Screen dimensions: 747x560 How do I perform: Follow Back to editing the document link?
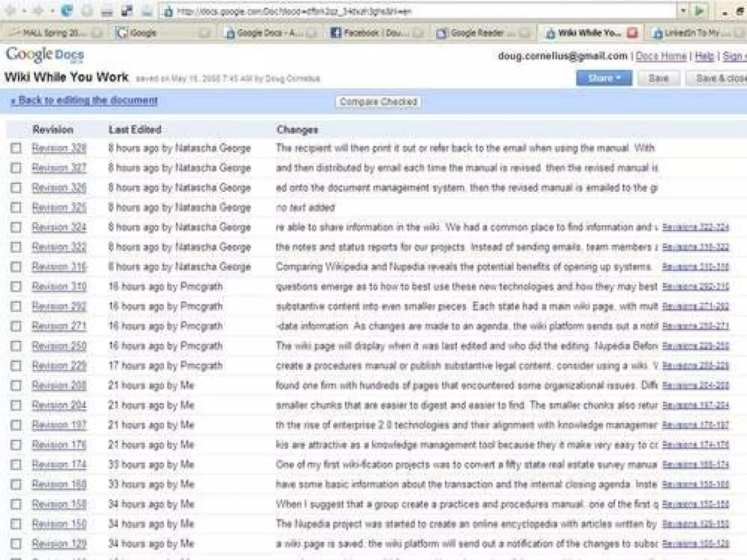[84, 100]
